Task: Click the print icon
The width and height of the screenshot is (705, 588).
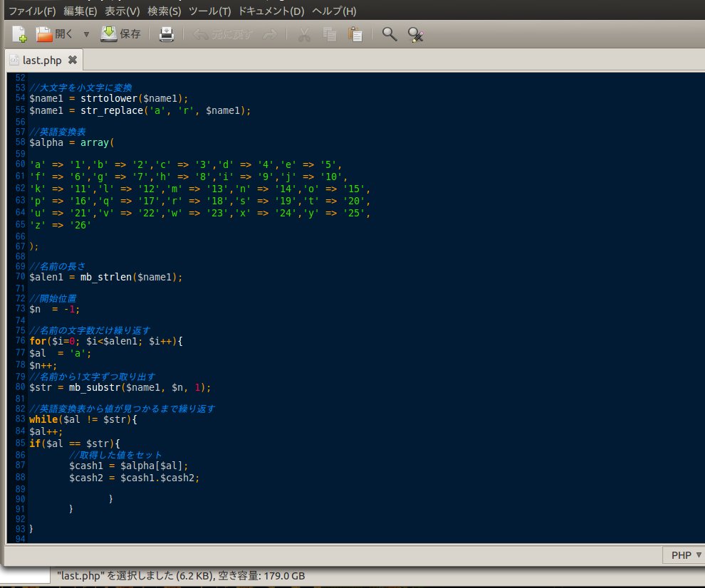Action: click(x=167, y=34)
